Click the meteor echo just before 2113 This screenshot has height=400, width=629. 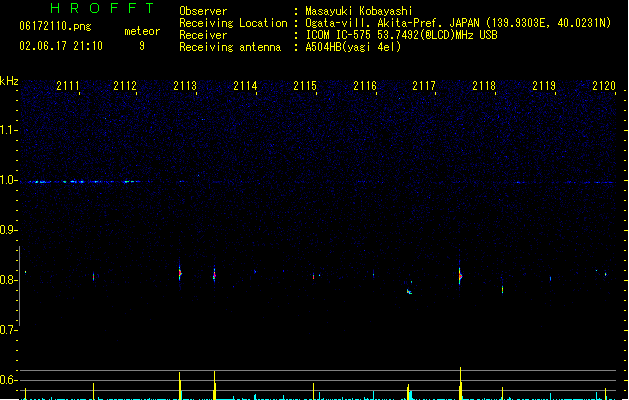pyautogui.click(x=180, y=274)
